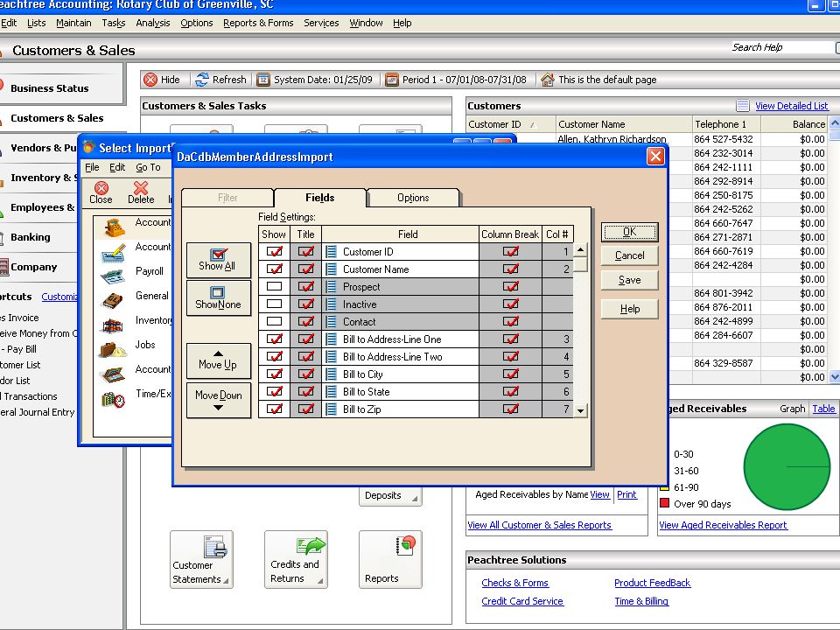The width and height of the screenshot is (840, 630).
Task: Click the default page house icon
Action: pyautogui.click(x=548, y=80)
